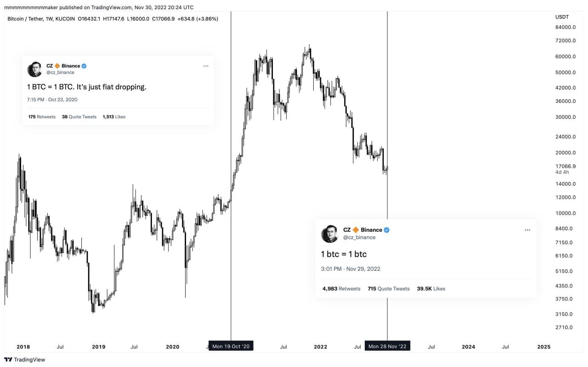Screen dimensions: 588x367
Task: Open the three-dot menu on the 2022 tweet
Action: coord(527,230)
